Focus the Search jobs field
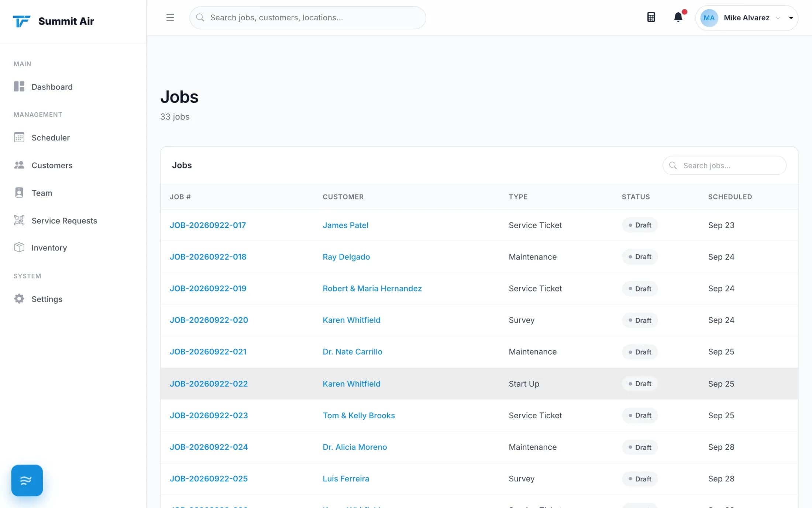The height and width of the screenshot is (508, 812). pyautogui.click(x=724, y=165)
